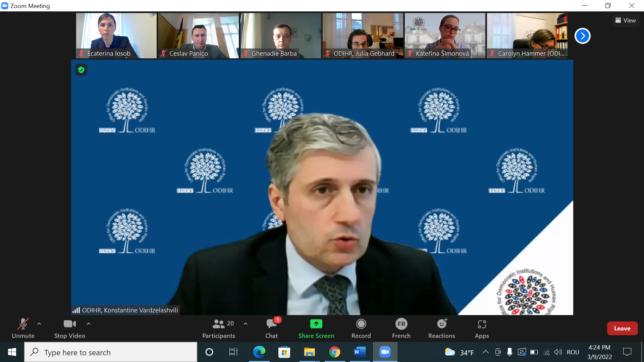Start Share Screen
The width and height of the screenshot is (644, 362).
[316, 328]
